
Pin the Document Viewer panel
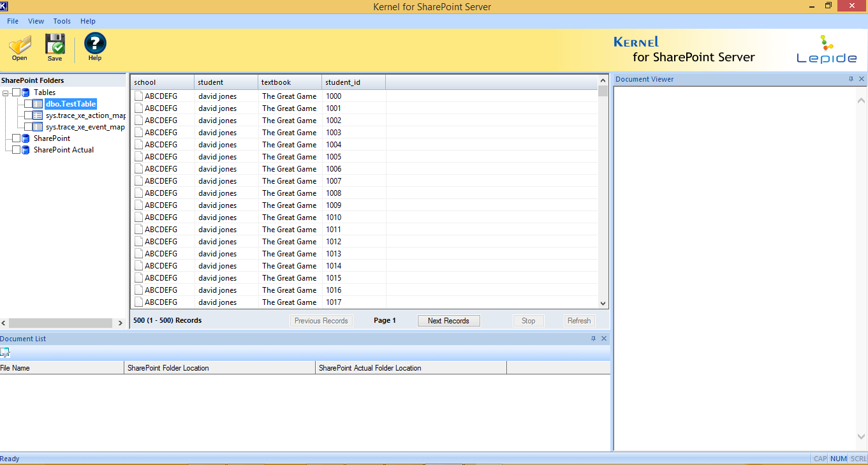(851, 79)
